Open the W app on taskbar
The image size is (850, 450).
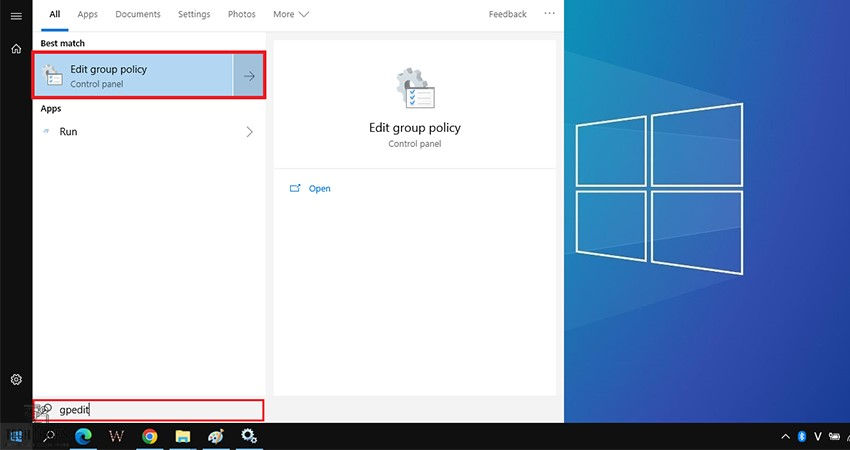pos(117,436)
